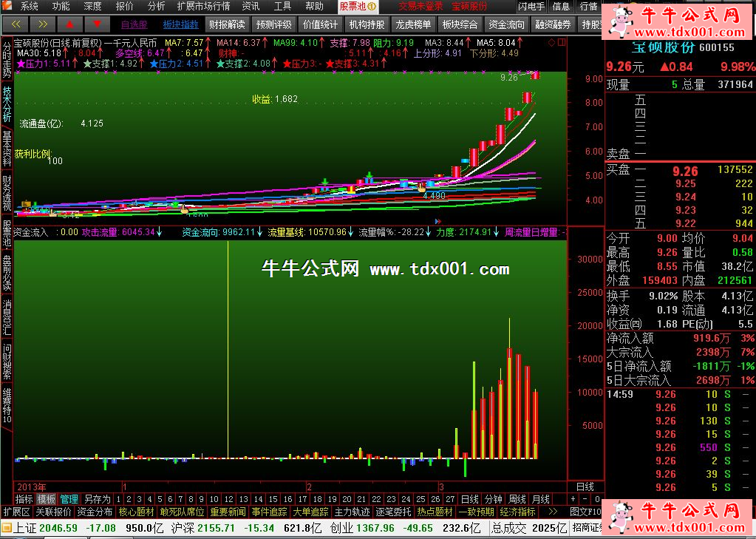Click the 信息 button in top bar
The width and height of the screenshot is (756, 539).
pyautogui.click(x=561, y=6)
